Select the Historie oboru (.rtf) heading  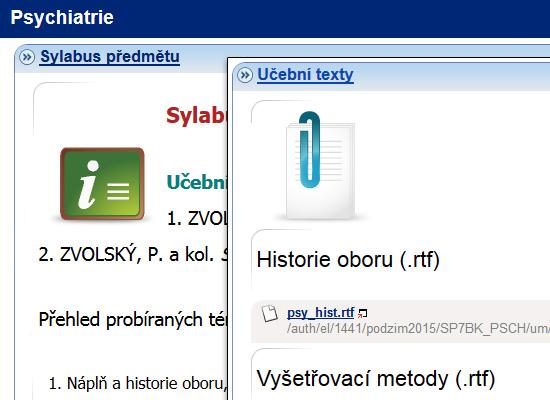tap(348, 260)
